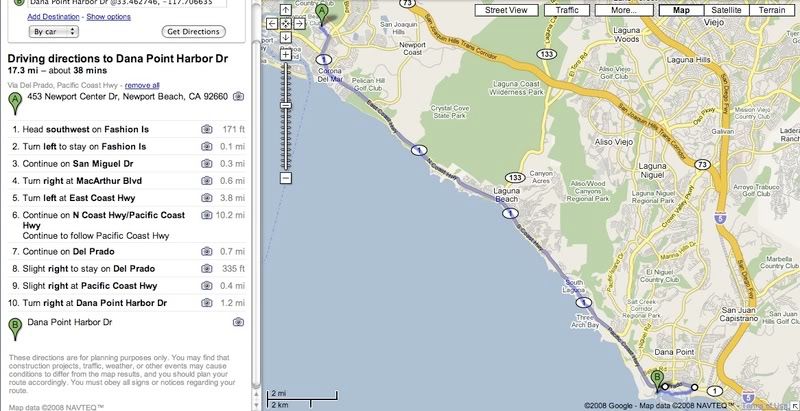
Task: Click start address 453 Newport Center Dr text
Action: tap(128, 96)
